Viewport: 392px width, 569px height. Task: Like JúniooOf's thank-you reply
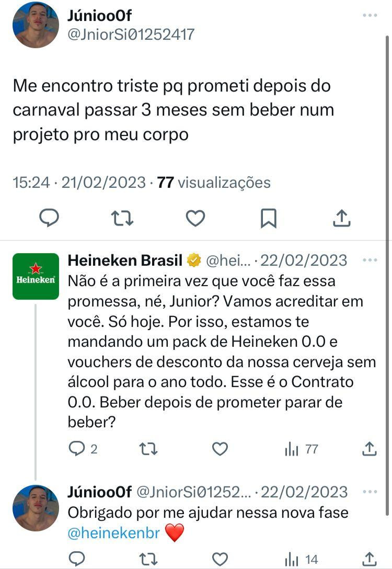220,559
